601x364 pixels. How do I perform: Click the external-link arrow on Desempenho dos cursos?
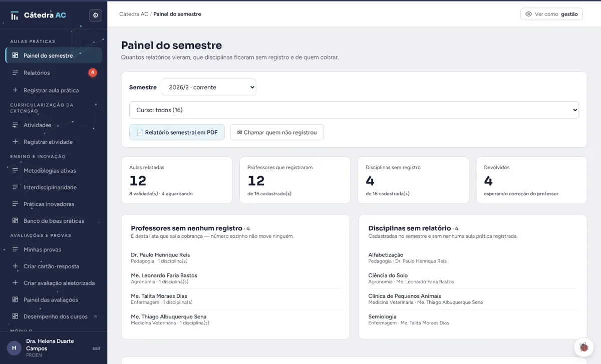tap(95, 316)
